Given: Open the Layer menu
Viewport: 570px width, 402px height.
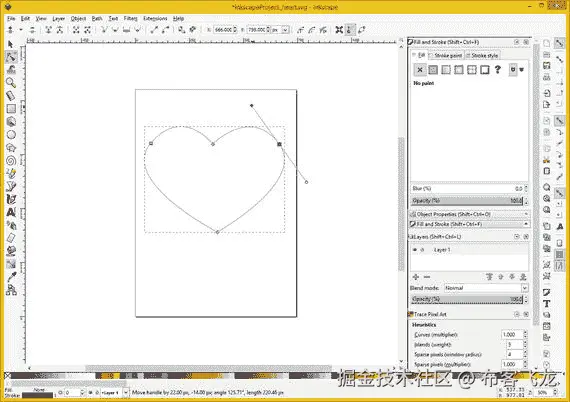Looking at the screenshot, I should 59,19.
